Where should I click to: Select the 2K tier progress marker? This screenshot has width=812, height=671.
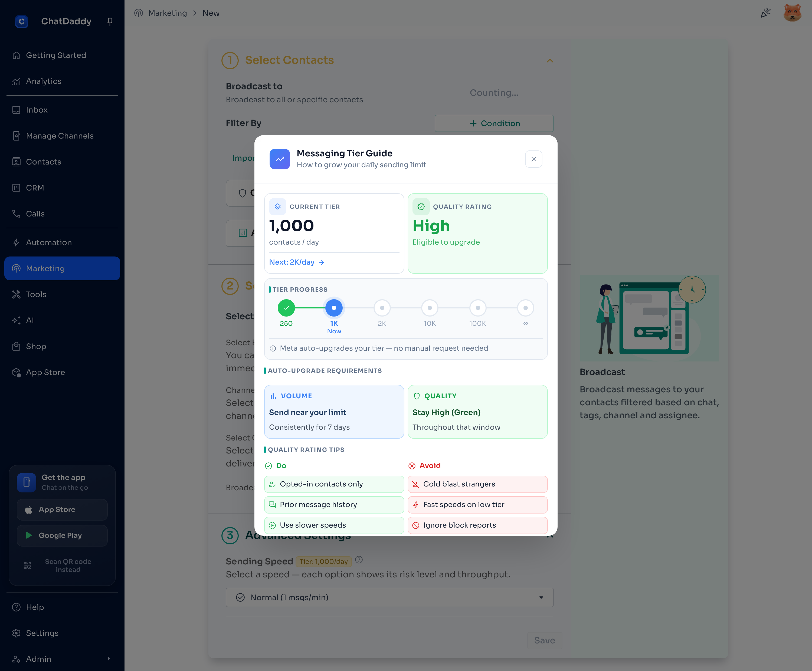pos(382,308)
